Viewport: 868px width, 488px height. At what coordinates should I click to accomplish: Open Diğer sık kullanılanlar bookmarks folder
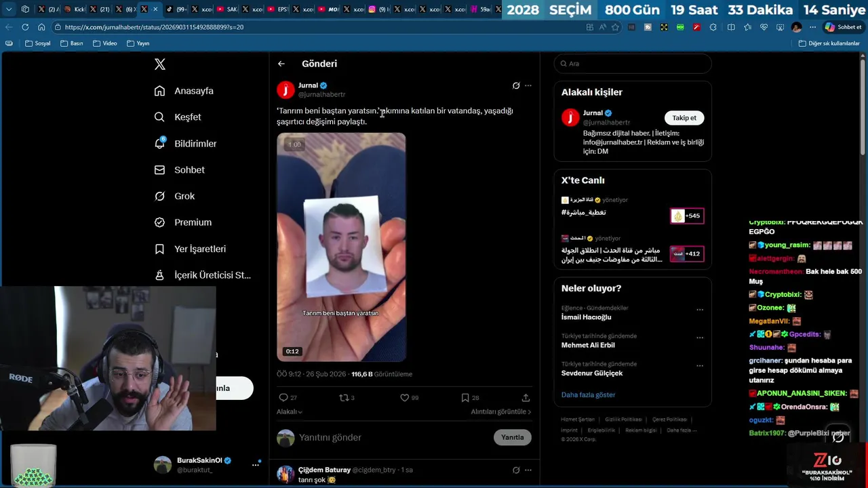click(829, 43)
